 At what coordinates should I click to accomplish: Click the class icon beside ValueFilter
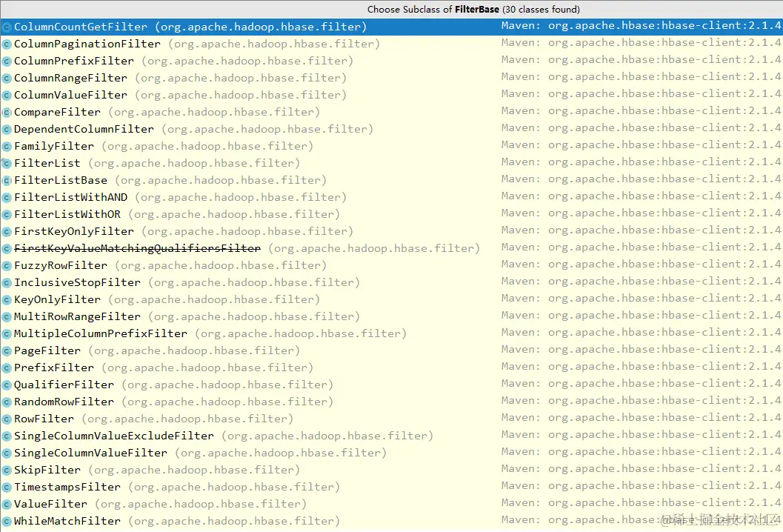click(x=7, y=504)
